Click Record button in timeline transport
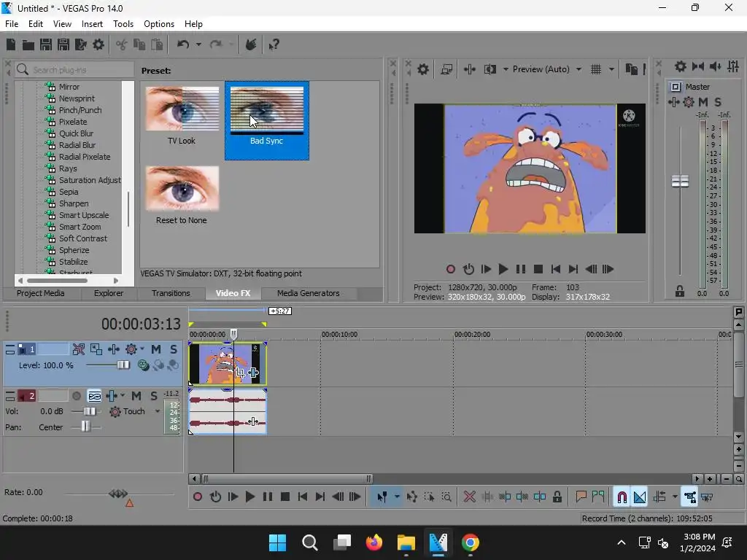The height and width of the screenshot is (560, 747). (x=197, y=497)
